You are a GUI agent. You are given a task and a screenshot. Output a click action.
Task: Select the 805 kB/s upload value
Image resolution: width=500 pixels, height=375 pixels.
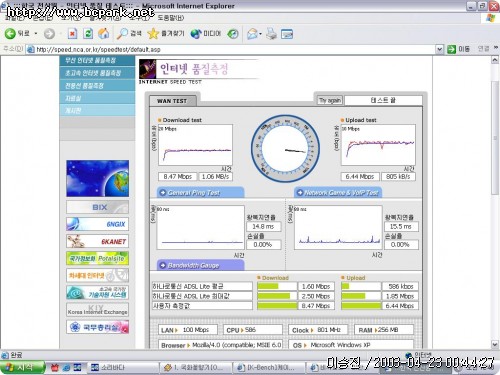tap(398, 176)
